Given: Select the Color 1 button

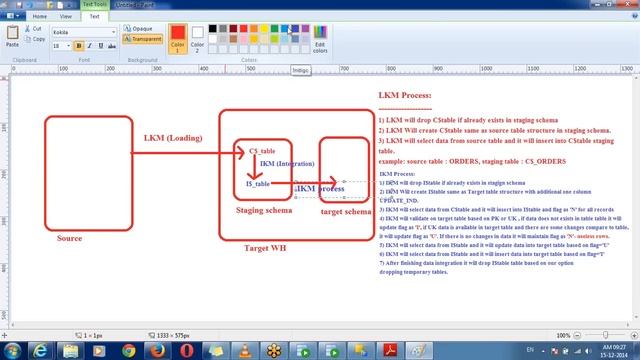Looking at the screenshot, I should [x=178, y=39].
